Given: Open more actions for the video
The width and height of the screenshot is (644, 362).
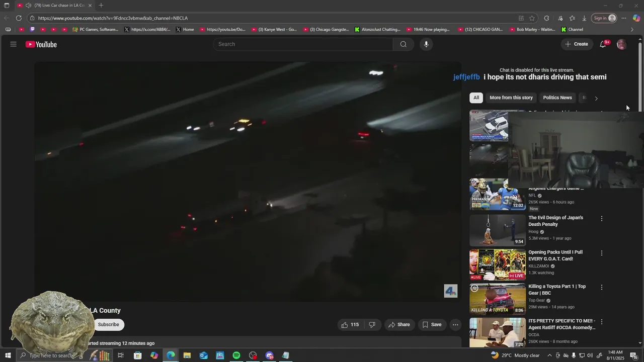Looking at the screenshot, I should pos(455,325).
